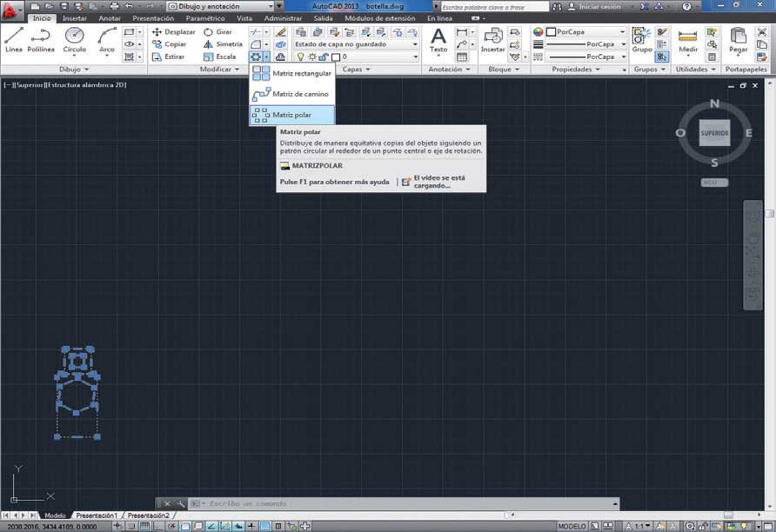This screenshot has height=532, width=776.
Task: Expand the Dibujo panel
Action: coord(74,70)
